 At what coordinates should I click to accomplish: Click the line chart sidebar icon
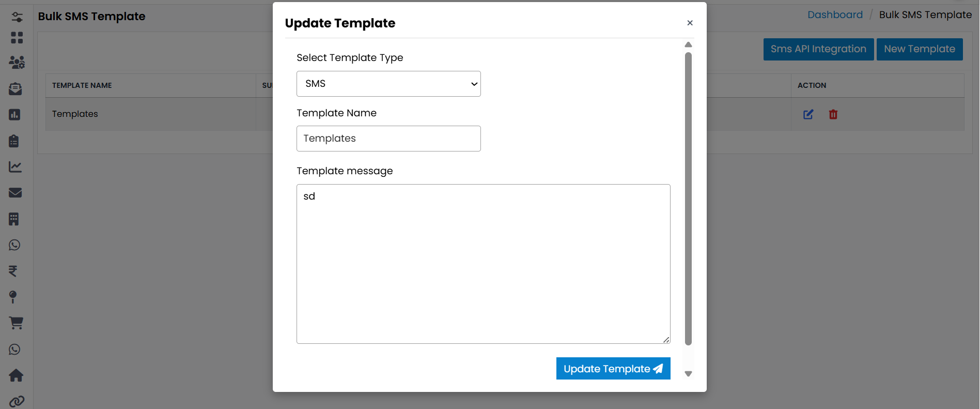(x=15, y=167)
